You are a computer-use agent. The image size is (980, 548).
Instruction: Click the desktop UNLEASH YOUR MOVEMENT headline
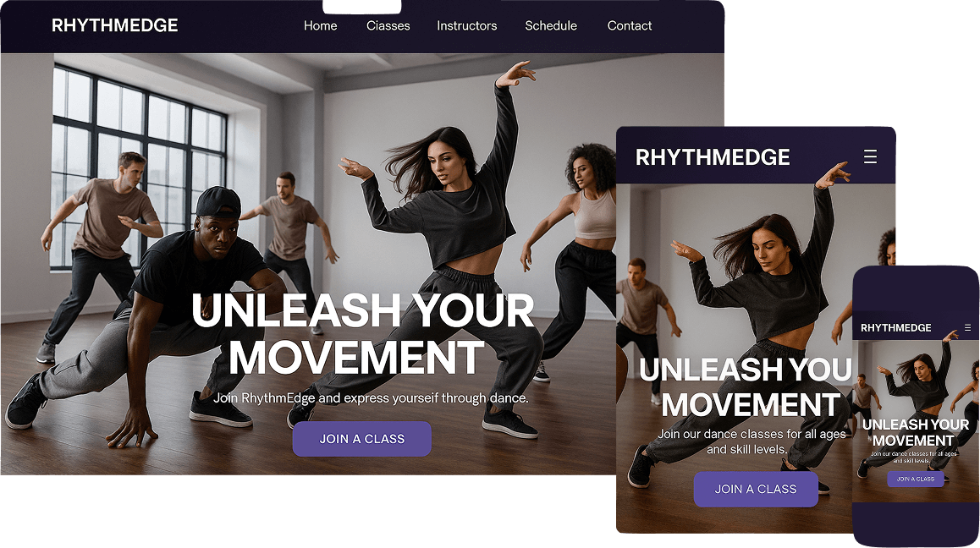pos(362,334)
